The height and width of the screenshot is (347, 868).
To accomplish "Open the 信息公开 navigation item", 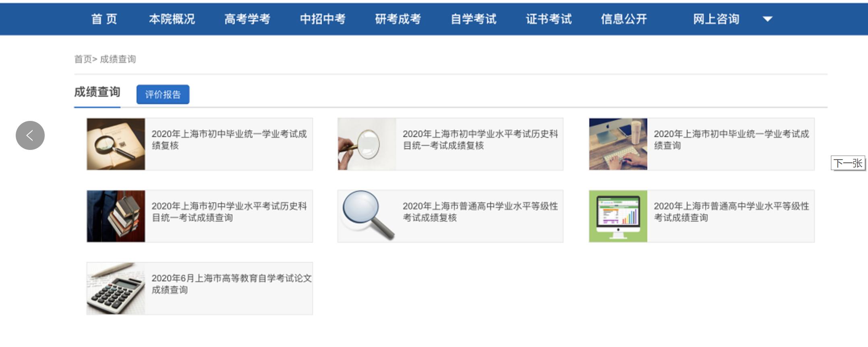I will tap(624, 19).
